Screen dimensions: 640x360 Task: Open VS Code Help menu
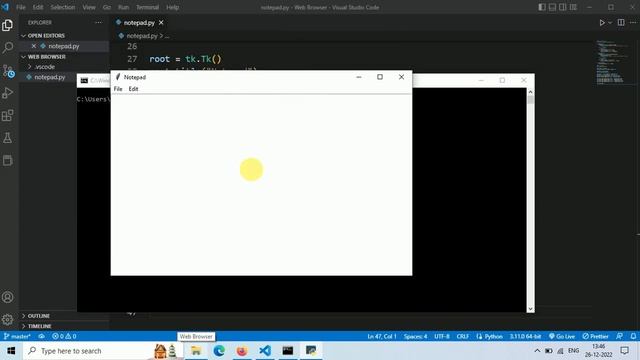point(173,7)
